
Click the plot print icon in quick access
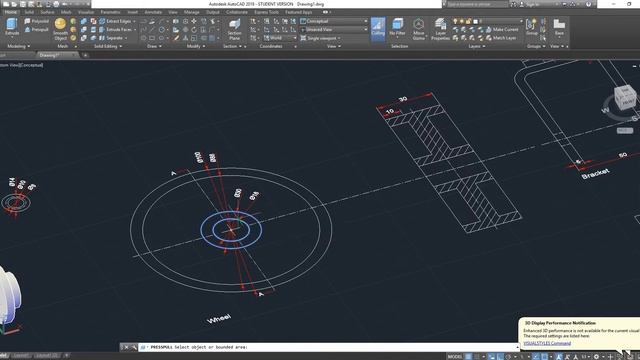tap(56, 4)
